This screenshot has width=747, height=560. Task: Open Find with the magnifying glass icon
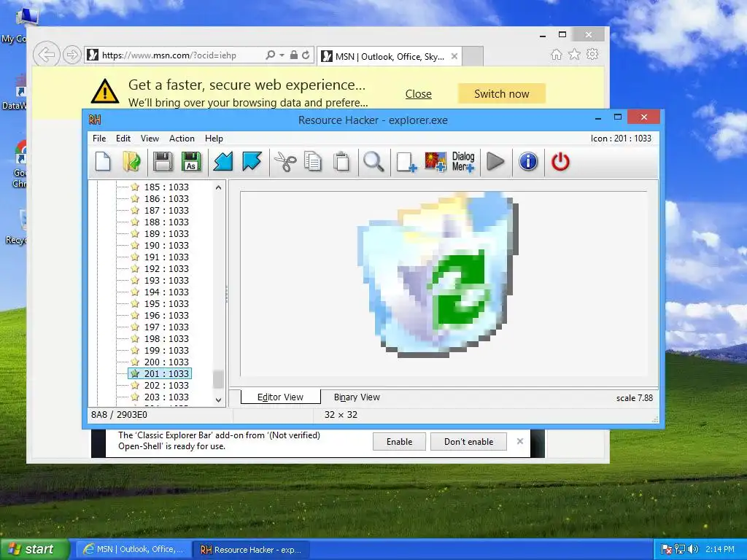[x=373, y=162]
